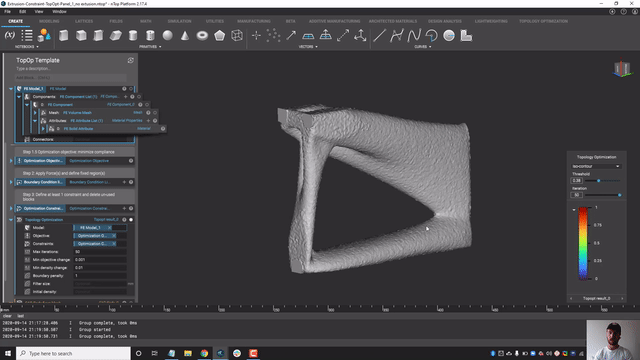
Task: Collapse the Topology Optimization block
Action: tap(11, 220)
